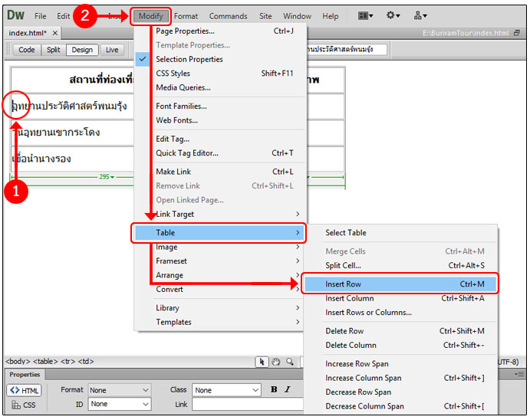Screen dimensions: 530x420
Task: Switch to Split view
Action: click(x=53, y=50)
